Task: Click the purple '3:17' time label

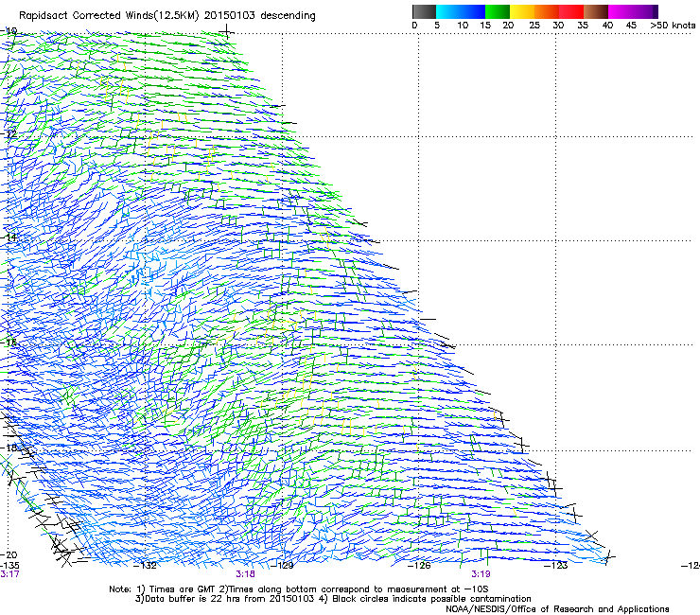Action: pyautogui.click(x=9, y=574)
